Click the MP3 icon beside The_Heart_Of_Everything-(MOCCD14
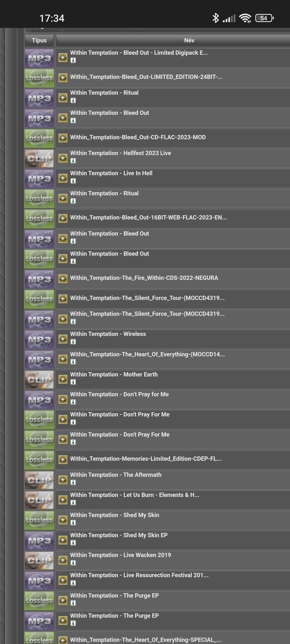Image resolution: width=290 pixels, height=644 pixels. click(x=39, y=360)
